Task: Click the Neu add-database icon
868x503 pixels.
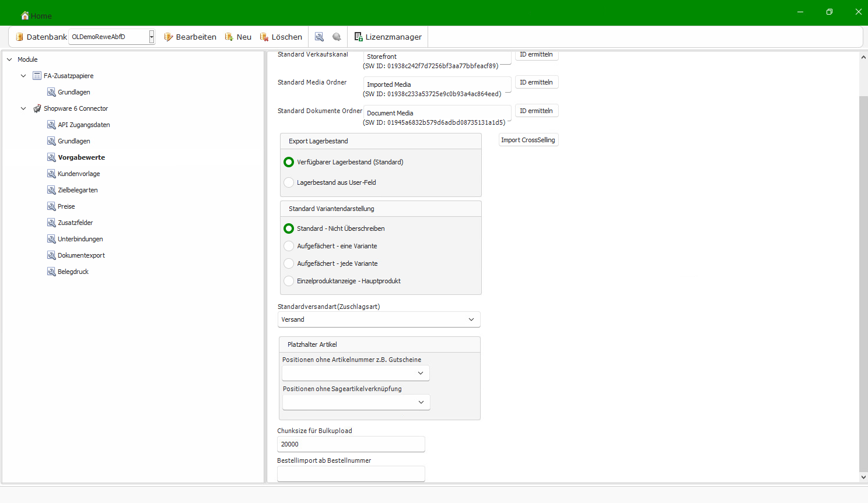Action: point(229,37)
